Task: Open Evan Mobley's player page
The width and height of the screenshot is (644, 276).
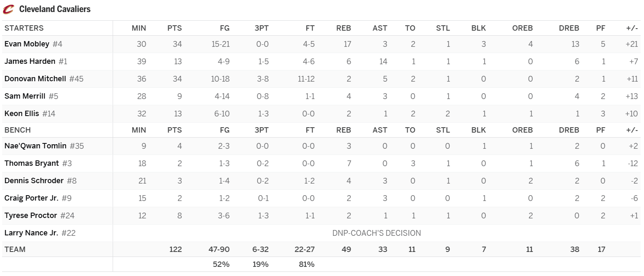Action: (27, 44)
